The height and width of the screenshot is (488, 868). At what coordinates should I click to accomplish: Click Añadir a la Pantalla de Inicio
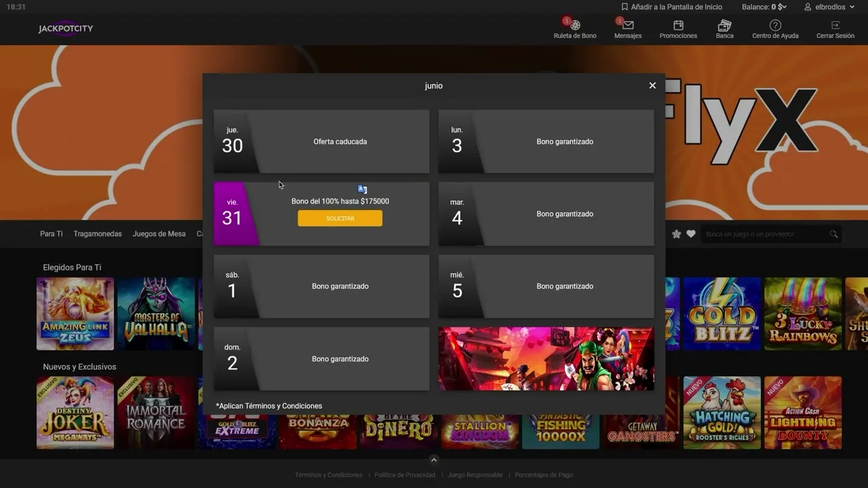677,7
